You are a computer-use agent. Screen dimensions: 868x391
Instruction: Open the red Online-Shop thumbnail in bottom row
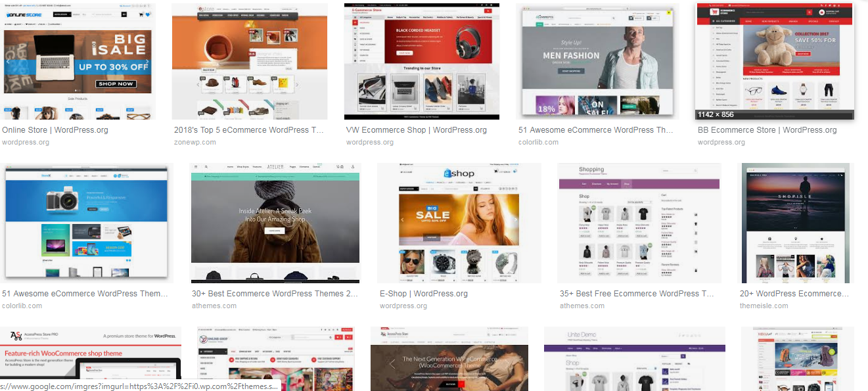277,359
